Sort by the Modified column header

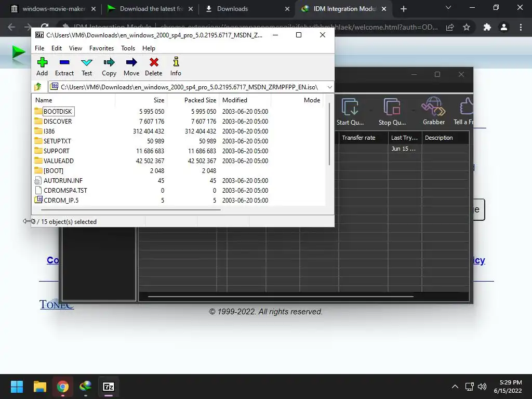point(245,100)
